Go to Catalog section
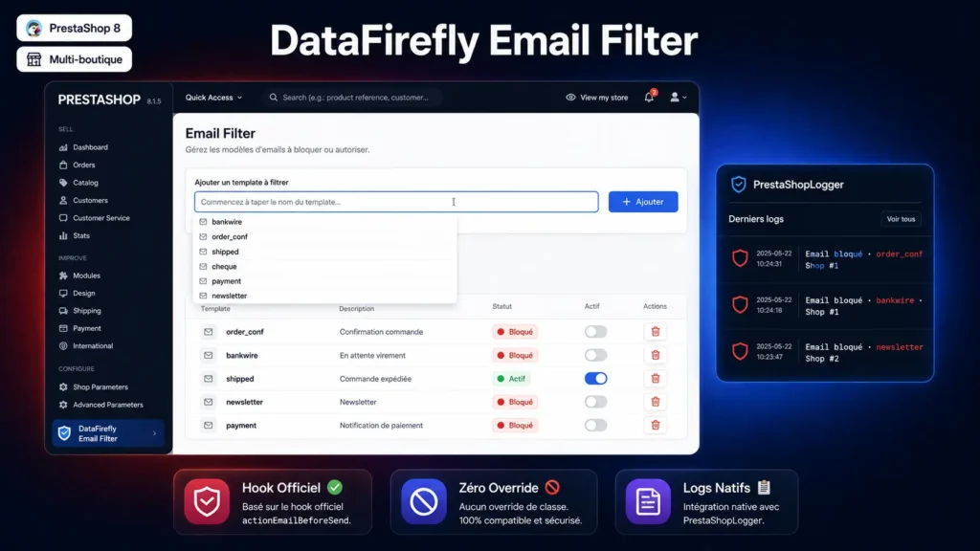 (x=78, y=183)
